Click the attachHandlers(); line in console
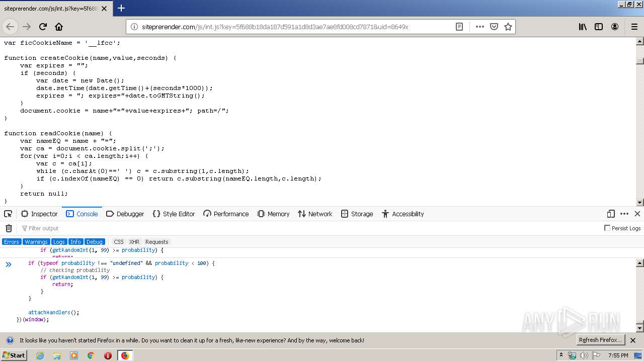The height and width of the screenshot is (362, 644). click(54, 312)
